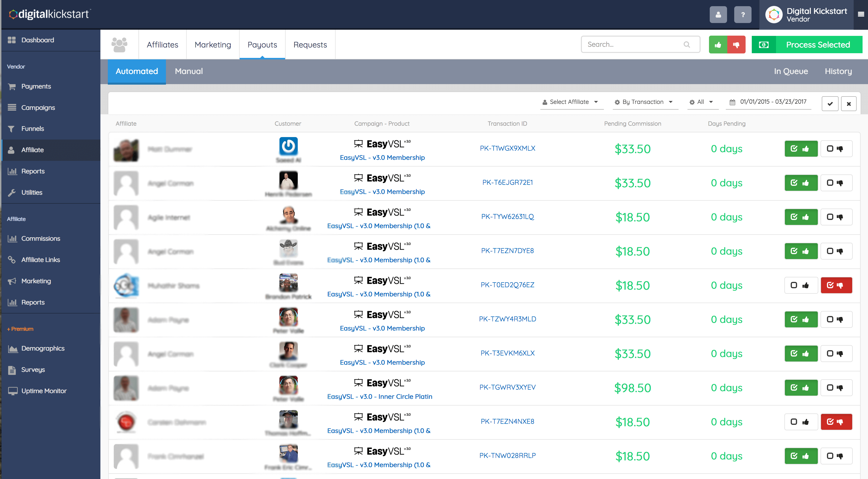Switch to the Marketing tab
This screenshot has width=868, height=479.
213,45
